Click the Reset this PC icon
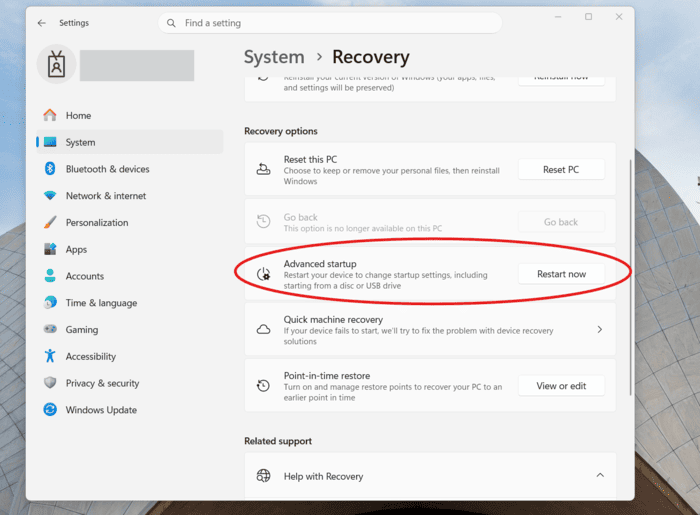This screenshot has height=515, width=700. (263, 170)
